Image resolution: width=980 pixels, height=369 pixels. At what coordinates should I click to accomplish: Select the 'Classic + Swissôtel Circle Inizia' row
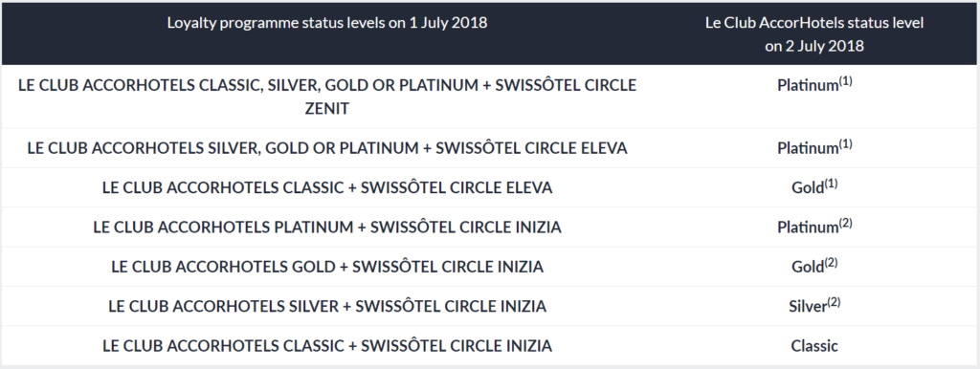327,346
